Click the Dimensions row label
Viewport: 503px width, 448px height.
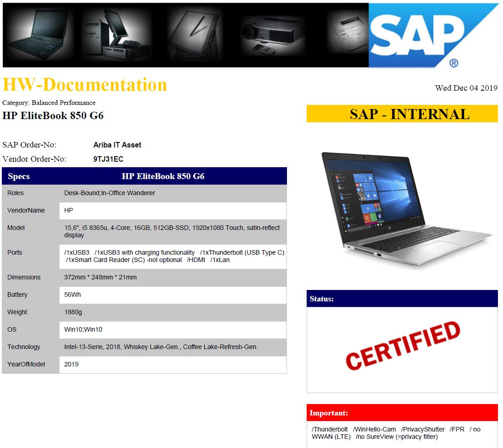tap(24, 277)
